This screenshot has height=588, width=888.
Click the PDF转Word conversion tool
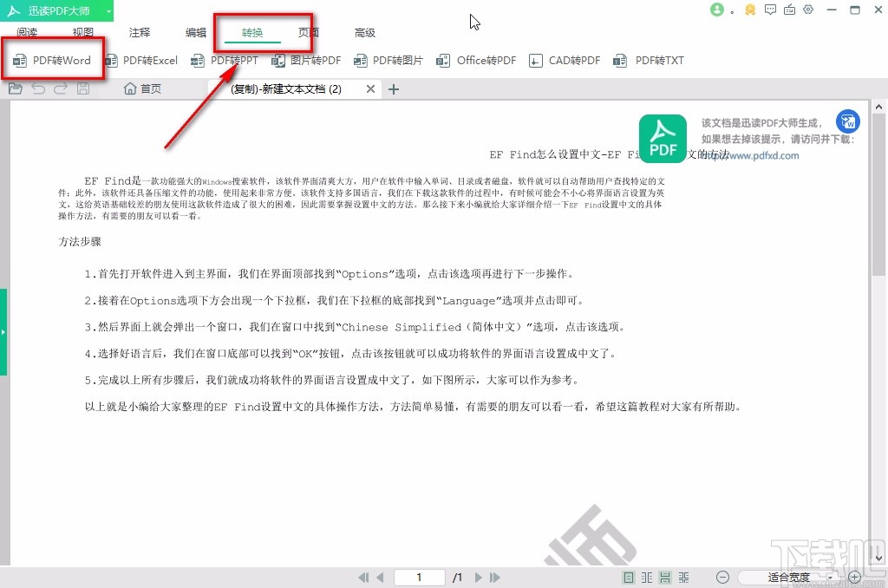pos(51,60)
